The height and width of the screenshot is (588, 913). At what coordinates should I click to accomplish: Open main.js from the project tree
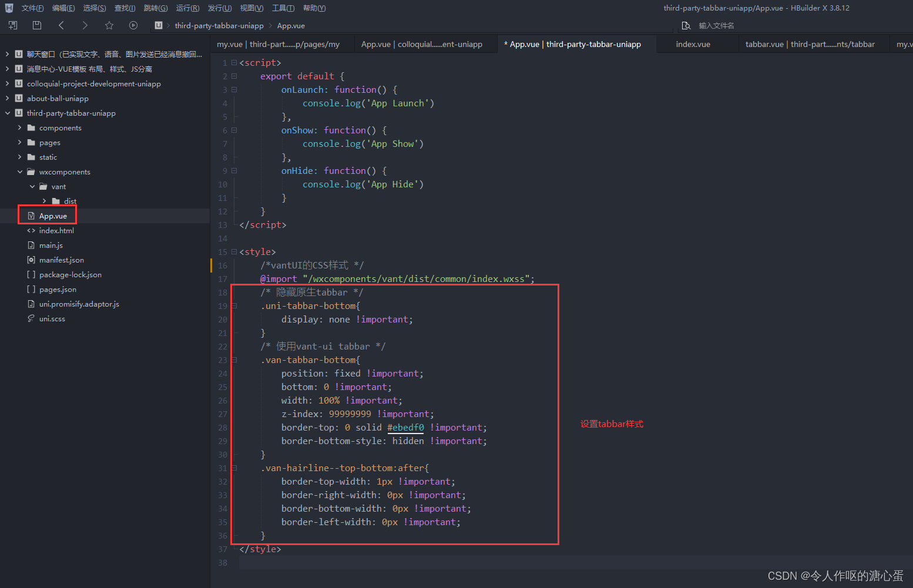coord(51,245)
